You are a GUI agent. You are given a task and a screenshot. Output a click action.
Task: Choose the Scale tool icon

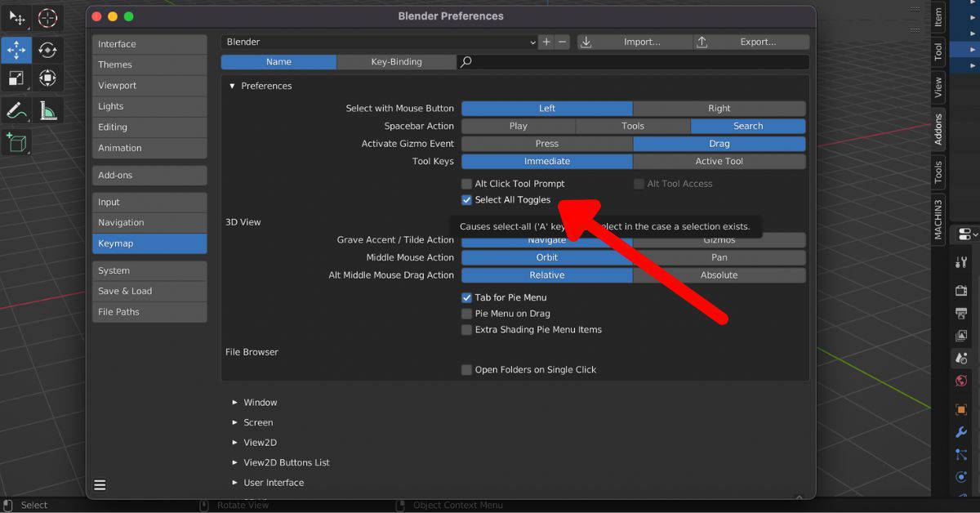point(16,78)
